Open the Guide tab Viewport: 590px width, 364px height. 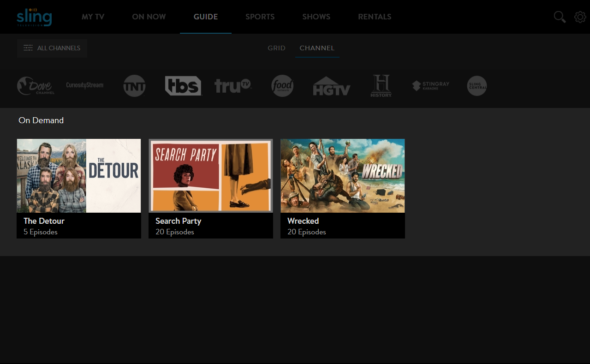[x=206, y=17]
